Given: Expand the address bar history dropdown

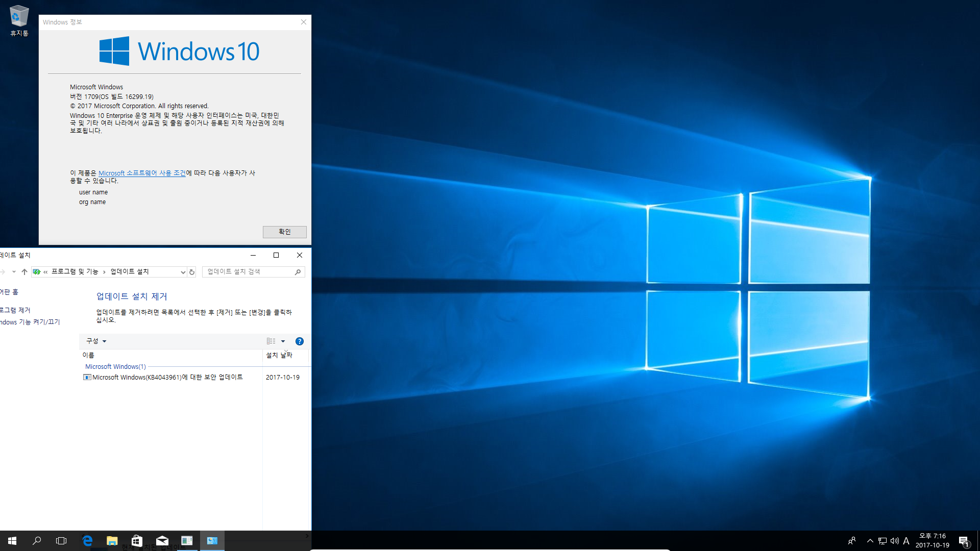Looking at the screenshot, I should [x=183, y=272].
